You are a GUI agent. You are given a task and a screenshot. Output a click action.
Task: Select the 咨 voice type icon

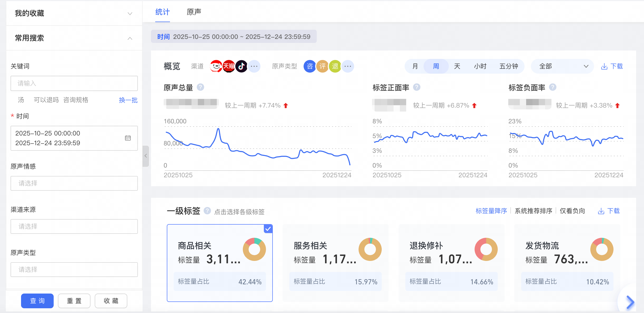coord(310,66)
